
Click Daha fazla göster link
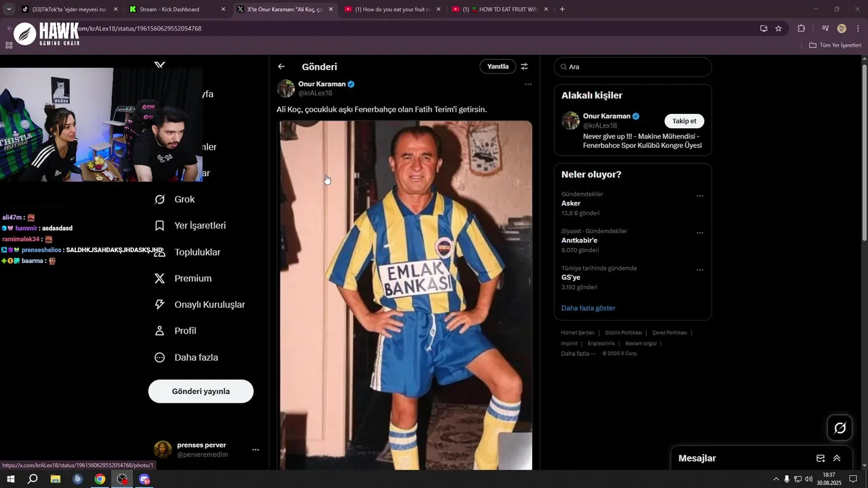(x=588, y=308)
